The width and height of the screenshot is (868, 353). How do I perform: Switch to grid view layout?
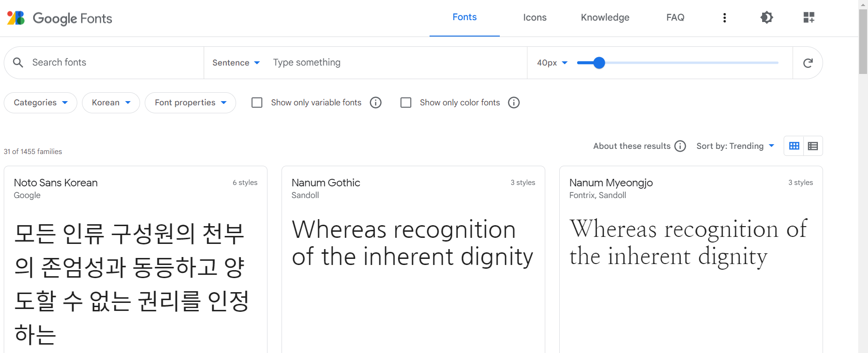tap(794, 146)
